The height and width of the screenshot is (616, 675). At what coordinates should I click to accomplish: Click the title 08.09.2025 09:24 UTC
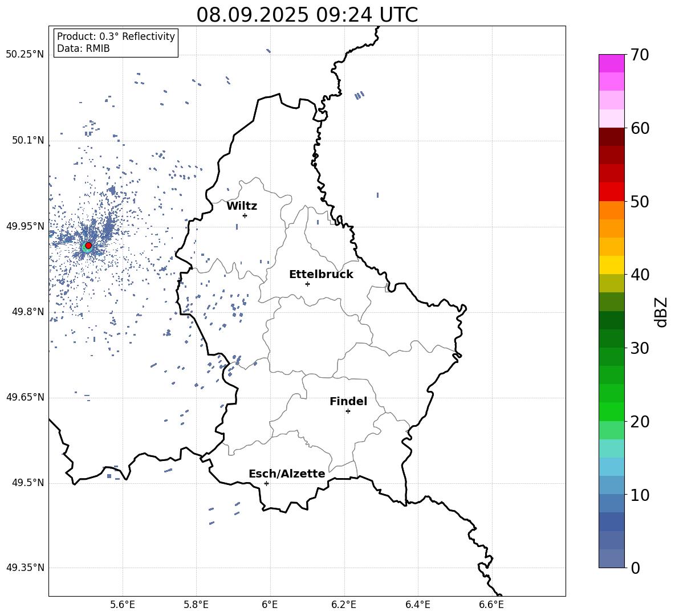307,15
